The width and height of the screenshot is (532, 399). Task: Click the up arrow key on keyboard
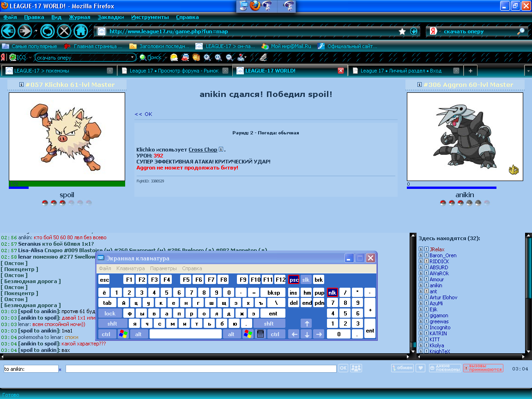(307, 324)
